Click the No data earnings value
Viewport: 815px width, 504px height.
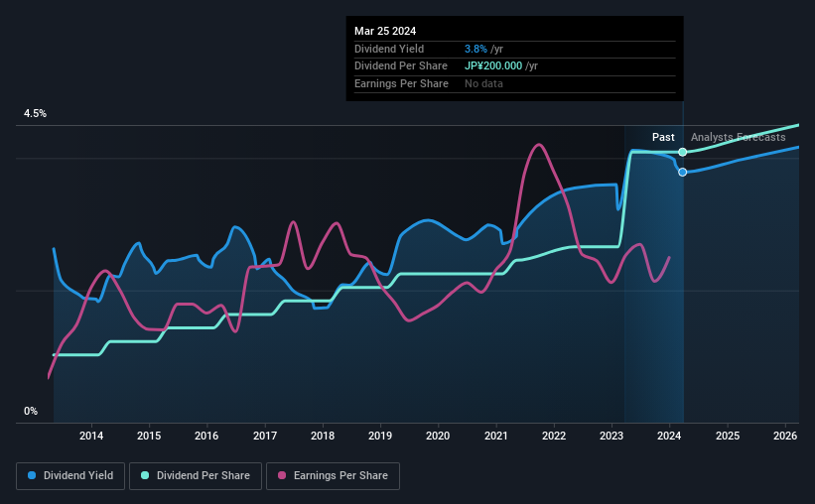pyautogui.click(x=483, y=83)
